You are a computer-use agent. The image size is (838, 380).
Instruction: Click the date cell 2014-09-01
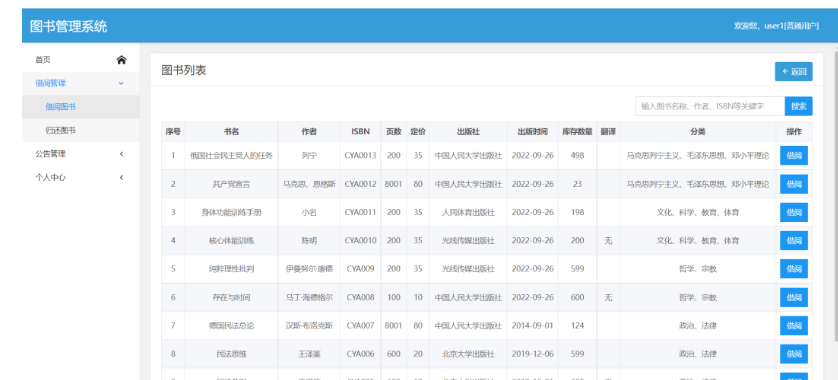point(533,325)
